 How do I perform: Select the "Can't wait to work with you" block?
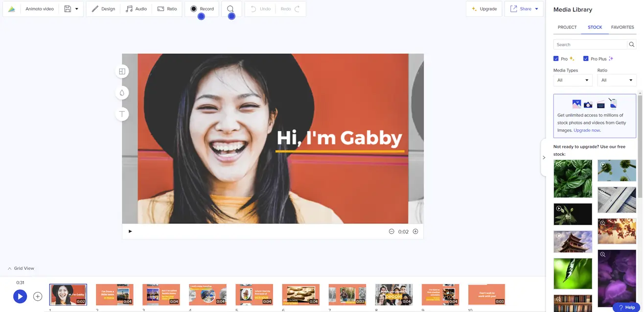pyautogui.click(x=486, y=294)
